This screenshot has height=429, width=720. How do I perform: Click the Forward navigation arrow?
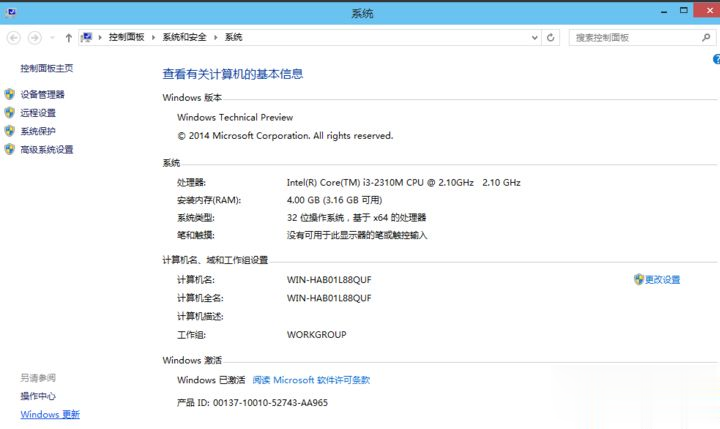pos(35,38)
